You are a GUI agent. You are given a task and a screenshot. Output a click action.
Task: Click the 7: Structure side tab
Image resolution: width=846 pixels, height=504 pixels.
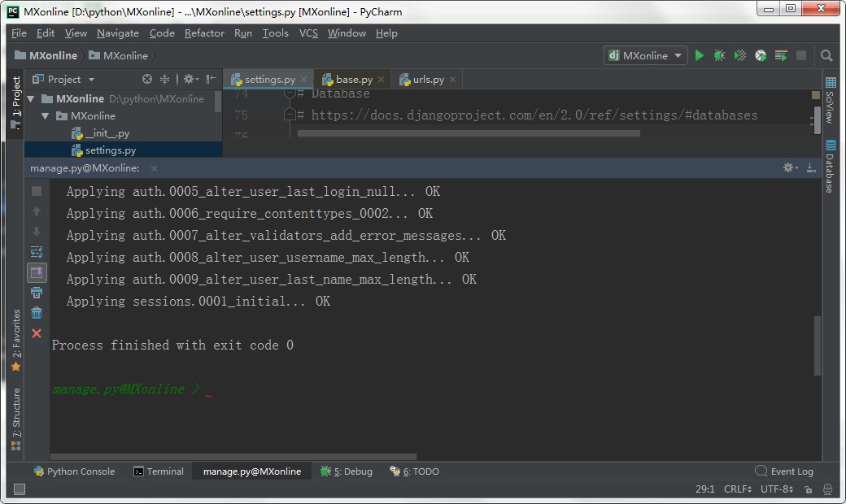click(16, 419)
